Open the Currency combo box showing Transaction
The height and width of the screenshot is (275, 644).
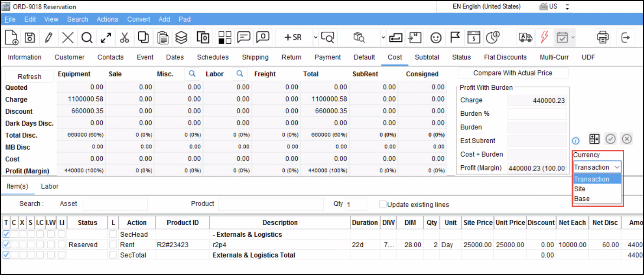597,167
